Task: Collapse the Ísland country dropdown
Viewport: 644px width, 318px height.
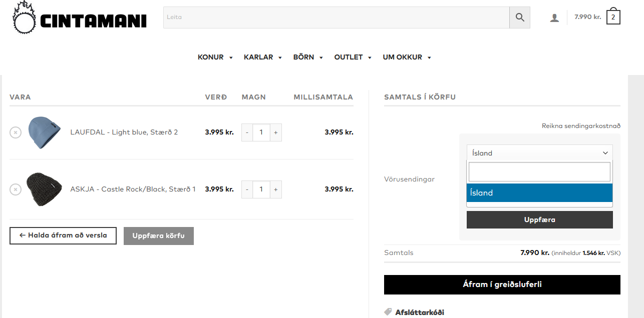Action: (x=539, y=153)
